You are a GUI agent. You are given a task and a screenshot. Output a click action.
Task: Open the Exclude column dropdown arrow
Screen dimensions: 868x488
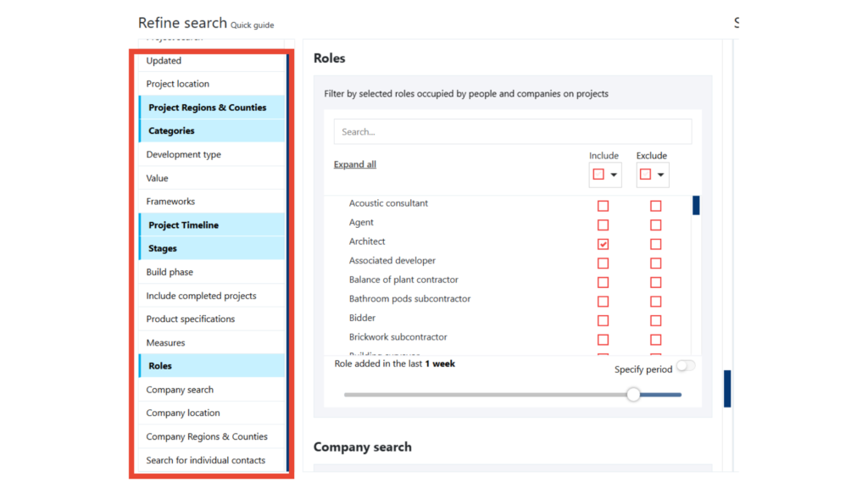660,175
